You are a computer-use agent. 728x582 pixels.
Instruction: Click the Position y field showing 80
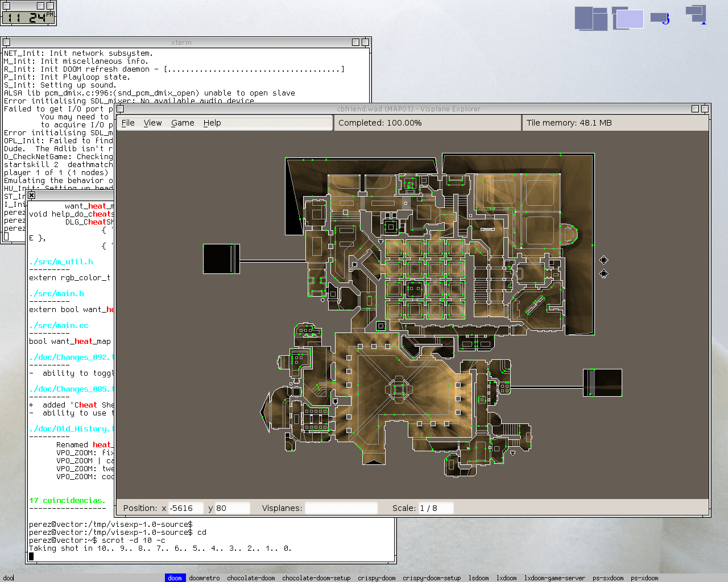tap(232, 508)
